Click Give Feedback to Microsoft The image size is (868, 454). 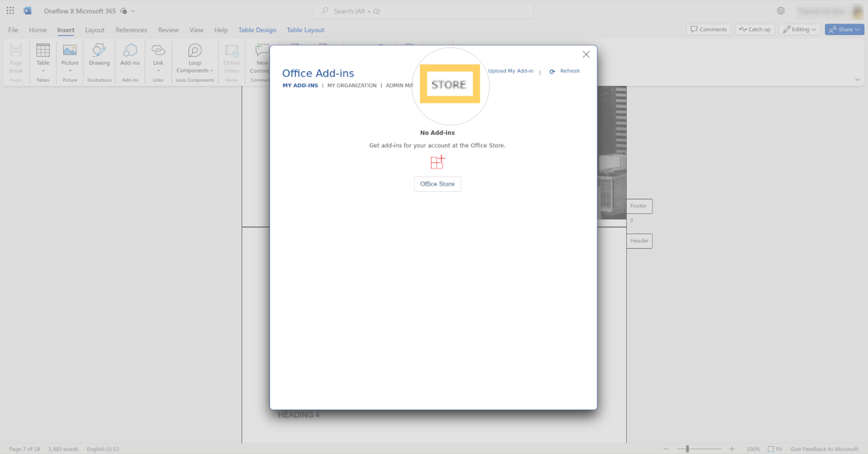click(x=824, y=449)
